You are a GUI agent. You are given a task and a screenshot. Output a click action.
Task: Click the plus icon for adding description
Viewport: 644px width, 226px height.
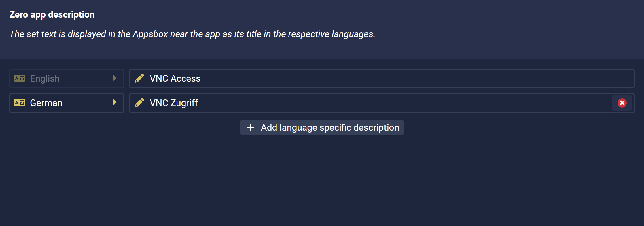[x=251, y=127]
